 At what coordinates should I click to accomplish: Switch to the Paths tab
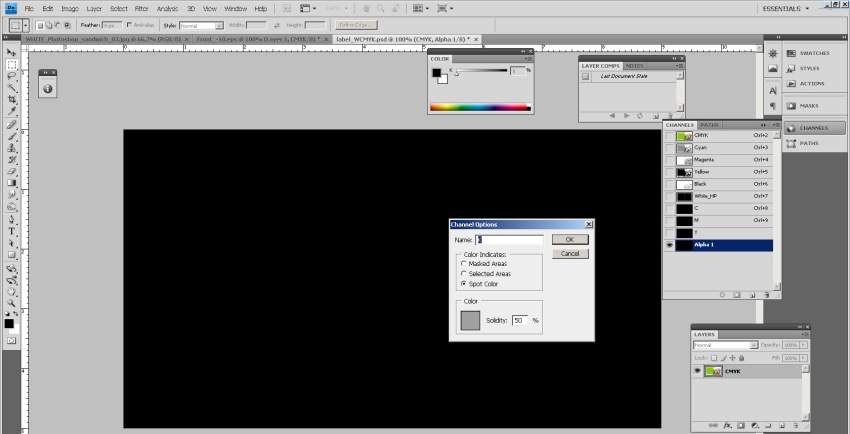coord(709,125)
